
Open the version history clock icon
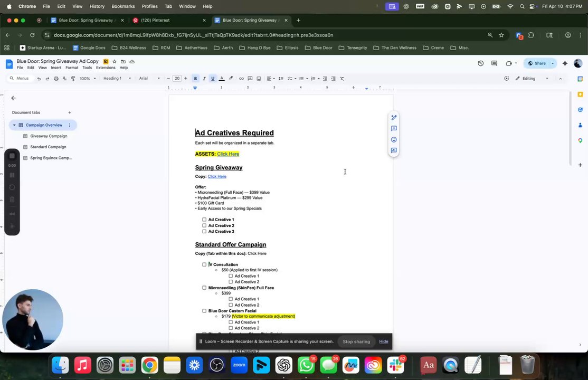click(481, 63)
